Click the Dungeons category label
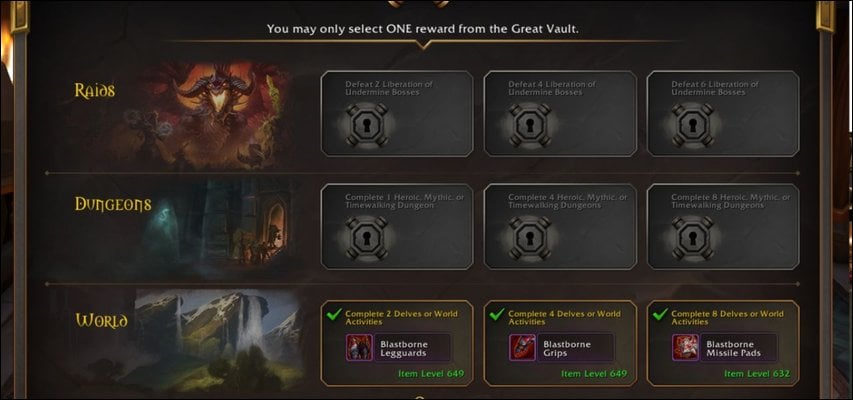The image size is (853, 400). click(113, 204)
